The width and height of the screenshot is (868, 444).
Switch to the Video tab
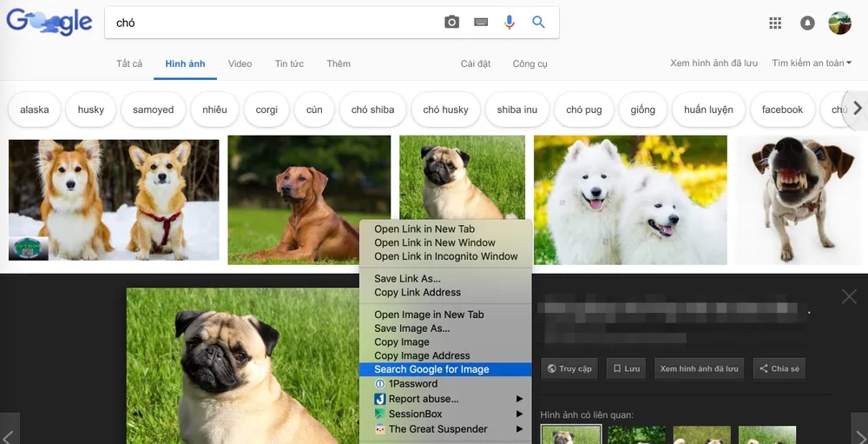(x=240, y=63)
